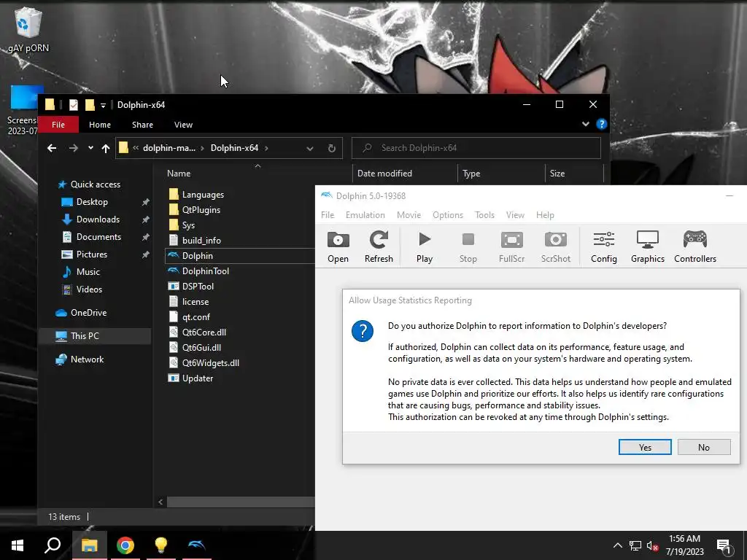The height and width of the screenshot is (560, 747).
Task: Select the Dolphin executable file
Action: pos(239,256)
